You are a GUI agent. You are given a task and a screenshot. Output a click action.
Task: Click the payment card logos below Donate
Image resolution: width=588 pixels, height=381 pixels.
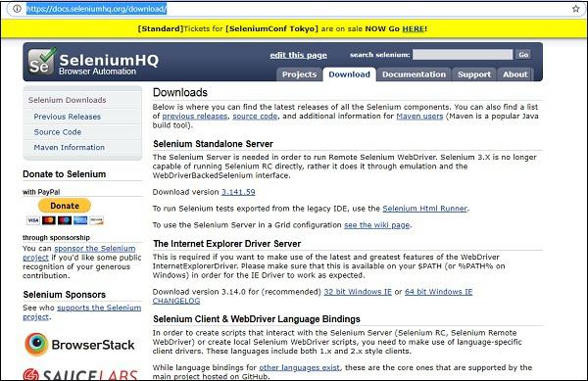pyautogui.click(x=65, y=220)
